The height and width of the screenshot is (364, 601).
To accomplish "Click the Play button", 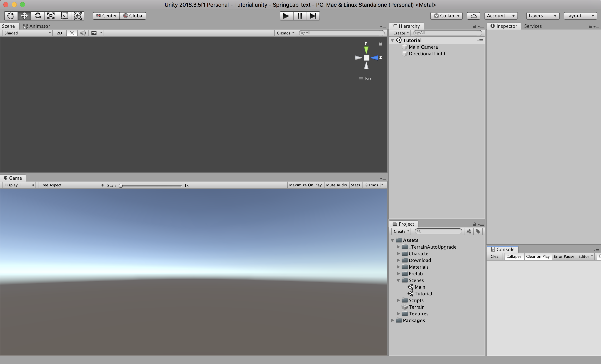I will [x=286, y=16].
